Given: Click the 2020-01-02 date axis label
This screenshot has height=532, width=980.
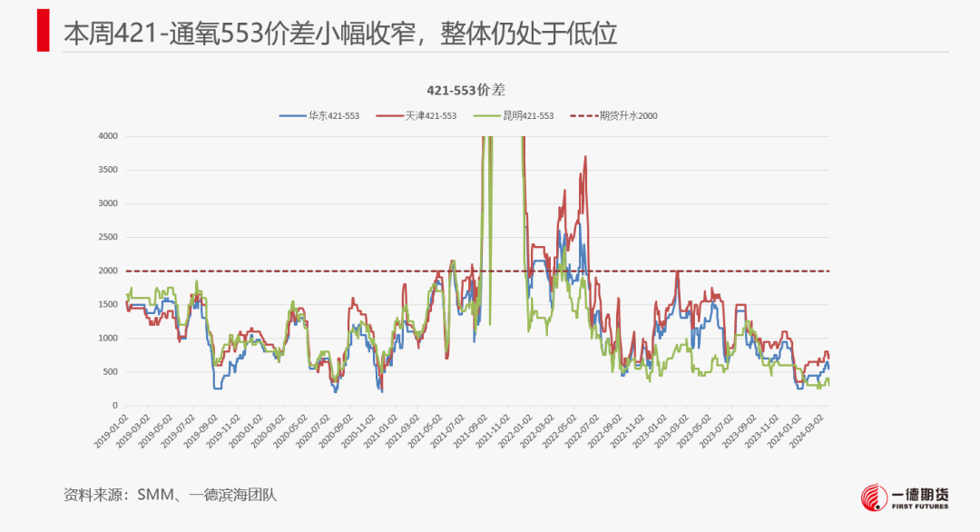Looking at the screenshot, I should coord(246,429).
